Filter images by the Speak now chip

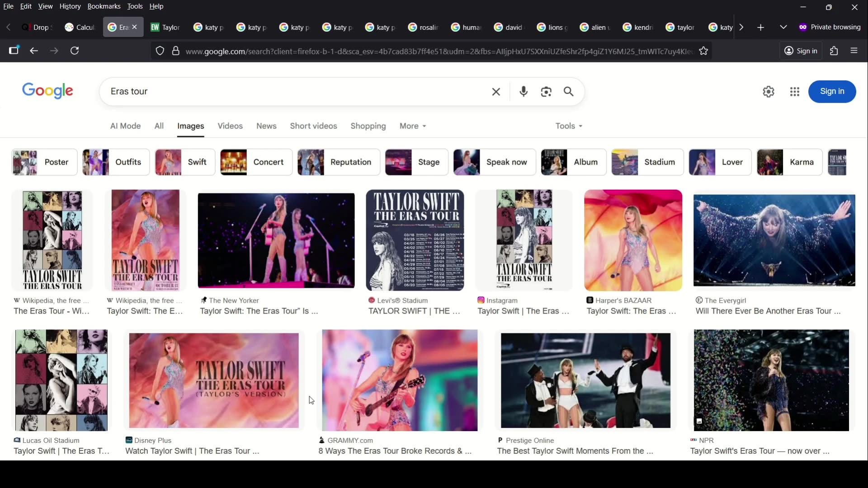tap(495, 162)
